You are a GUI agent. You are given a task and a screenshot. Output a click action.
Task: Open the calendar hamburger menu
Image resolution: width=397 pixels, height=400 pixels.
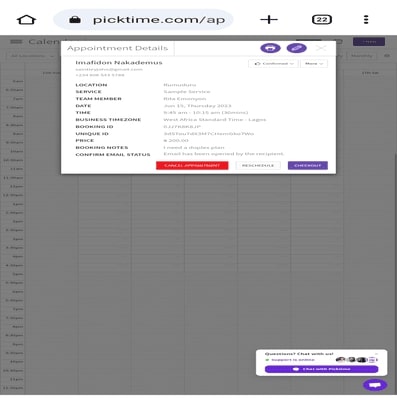(16, 42)
